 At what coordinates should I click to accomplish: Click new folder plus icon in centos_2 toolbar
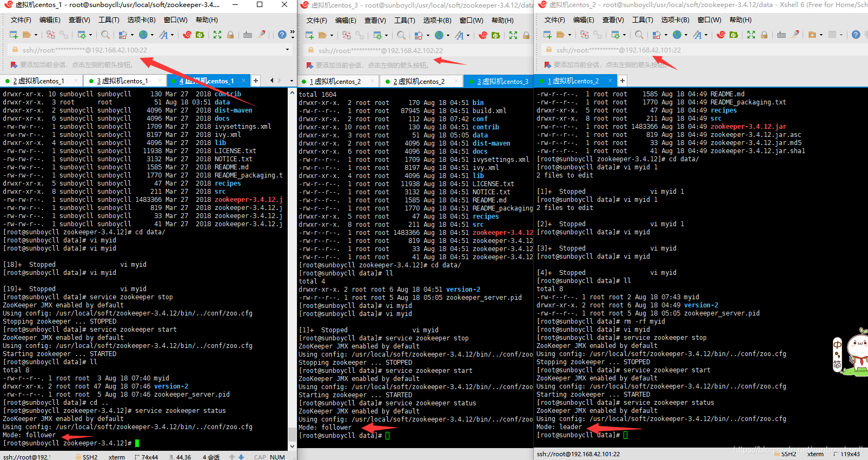[812, 35]
